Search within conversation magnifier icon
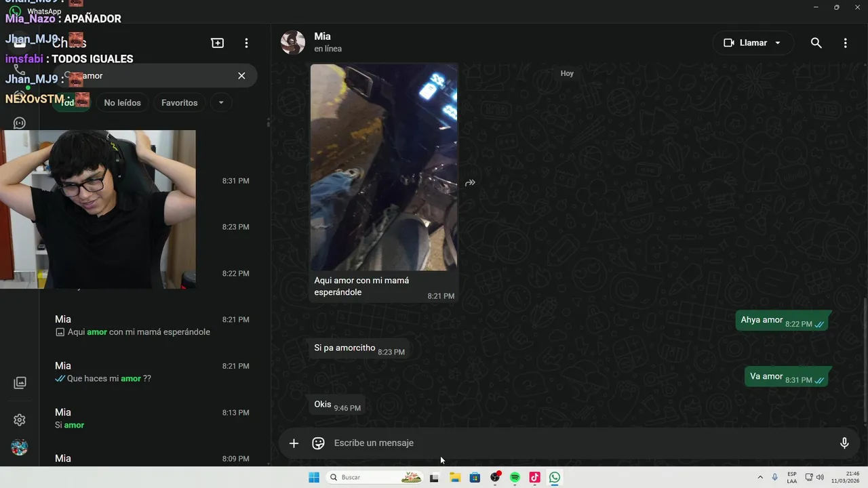868x488 pixels. click(816, 43)
